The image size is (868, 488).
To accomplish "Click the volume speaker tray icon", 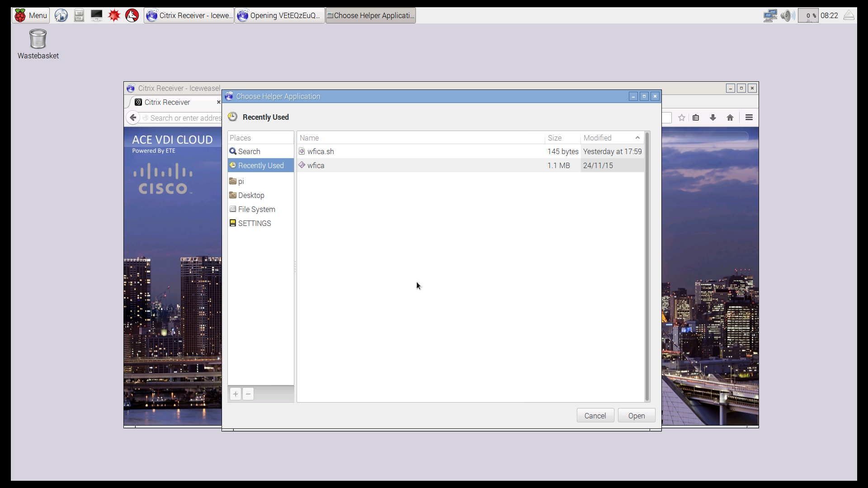I will coord(787,15).
